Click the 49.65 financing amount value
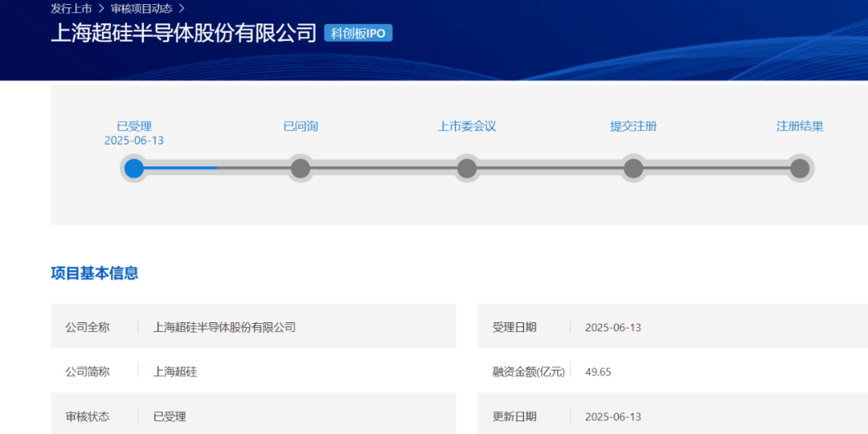Image resolution: width=868 pixels, height=434 pixels. 598,372
